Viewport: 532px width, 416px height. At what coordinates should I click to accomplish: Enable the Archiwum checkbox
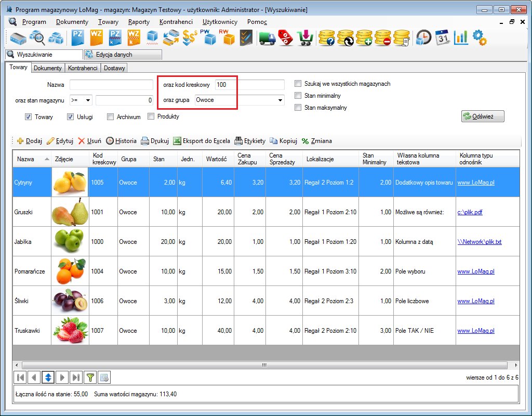point(110,117)
